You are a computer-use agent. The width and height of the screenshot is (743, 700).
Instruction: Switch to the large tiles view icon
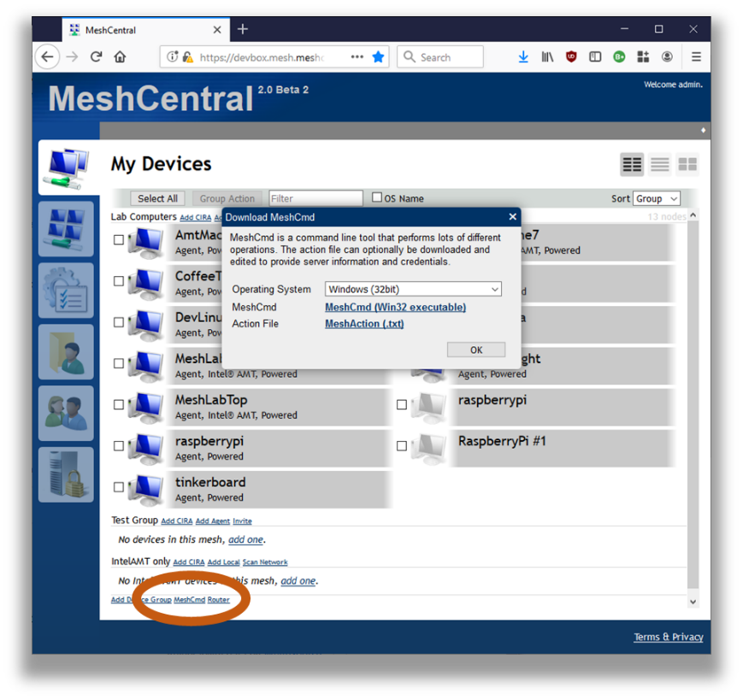[x=687, y=164]
